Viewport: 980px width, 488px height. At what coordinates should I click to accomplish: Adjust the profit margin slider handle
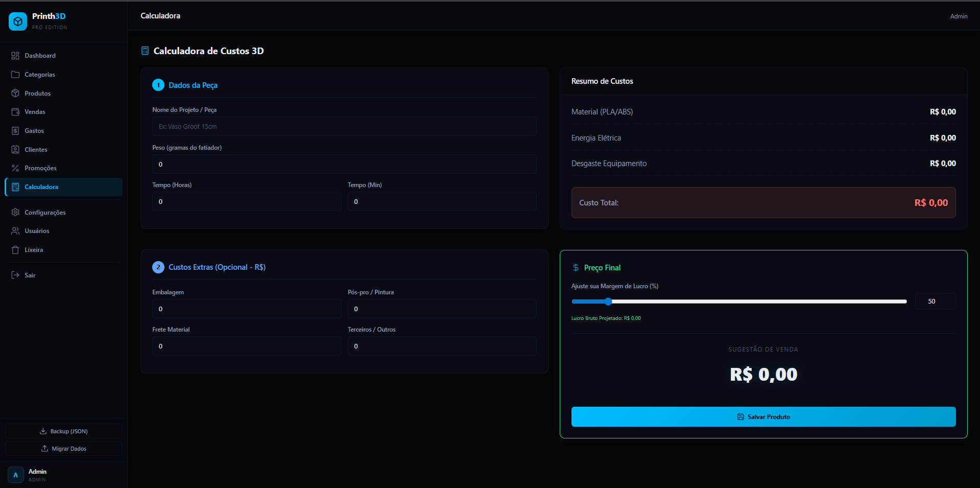click(x=608, y=301)
